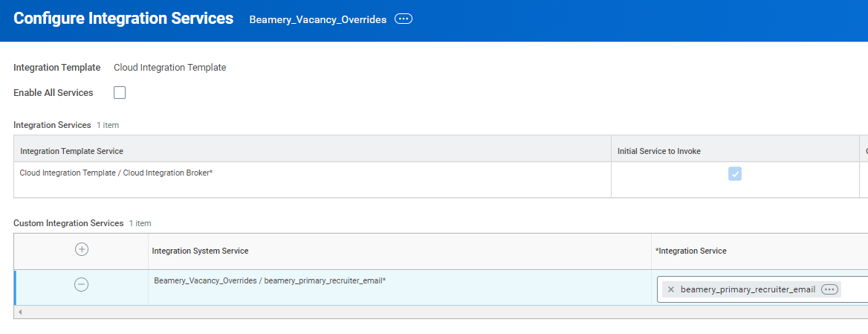Tick the Enable All Services checkbox
This screenshot has width=868, height=334.
(120, 92)
